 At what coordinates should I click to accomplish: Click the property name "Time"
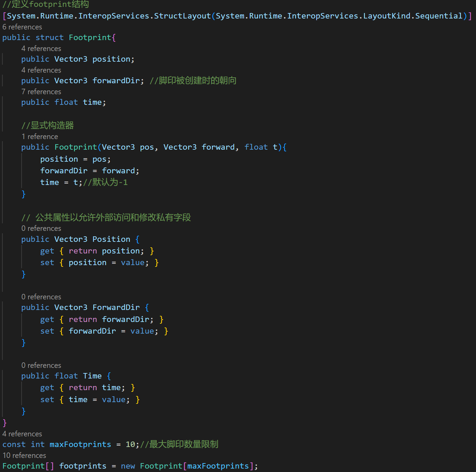92,376
